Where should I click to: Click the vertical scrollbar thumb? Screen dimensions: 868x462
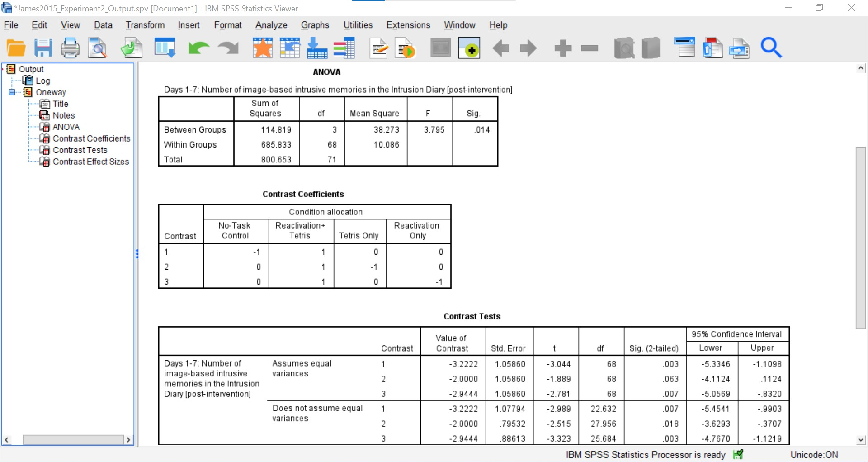(861, 238)
